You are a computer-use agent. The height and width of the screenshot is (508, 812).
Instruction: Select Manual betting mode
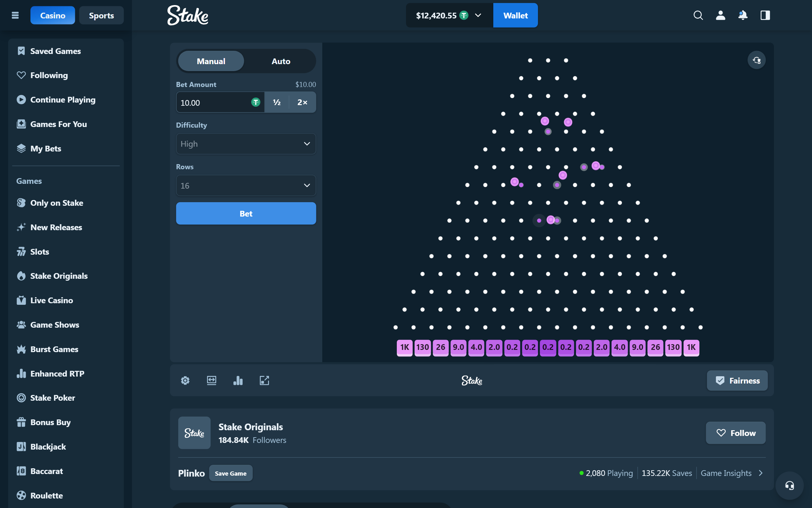point(211,61)
